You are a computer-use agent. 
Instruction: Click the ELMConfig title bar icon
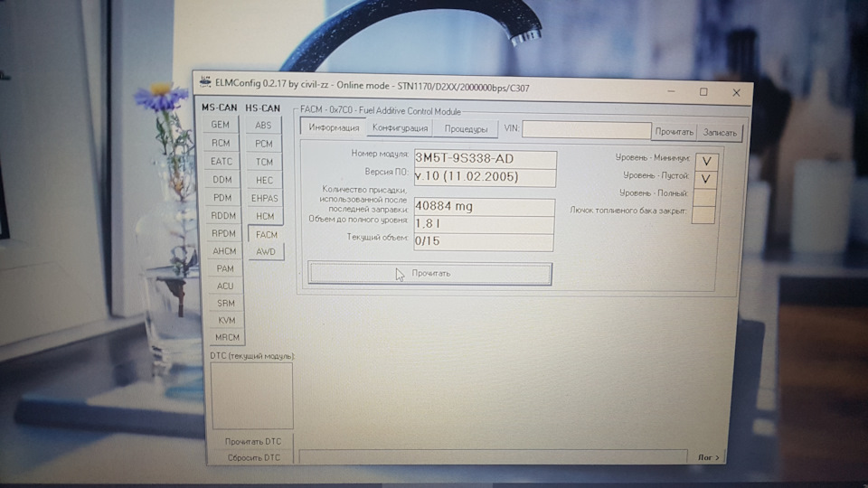click(x=205, y=82)
